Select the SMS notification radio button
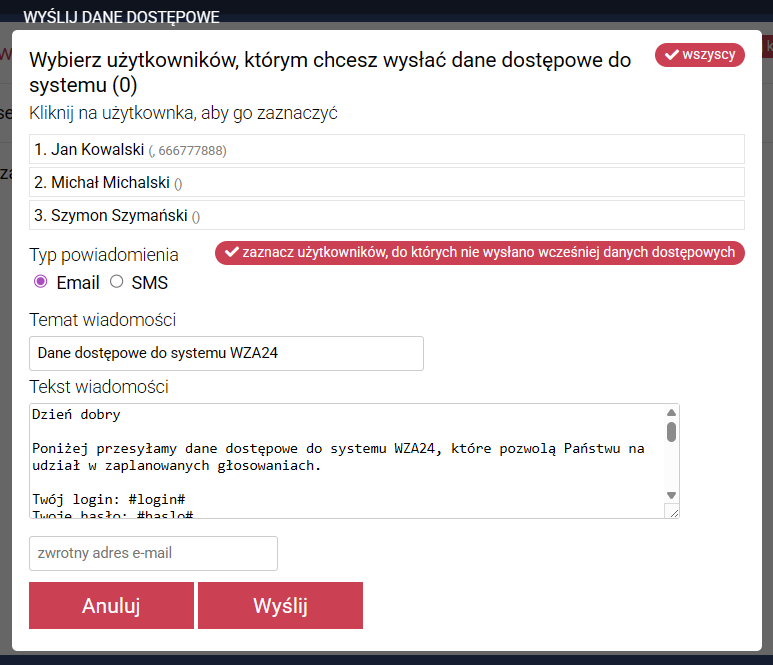The height and width of the screenshot is (665, 773). click(x=116, y=282)
